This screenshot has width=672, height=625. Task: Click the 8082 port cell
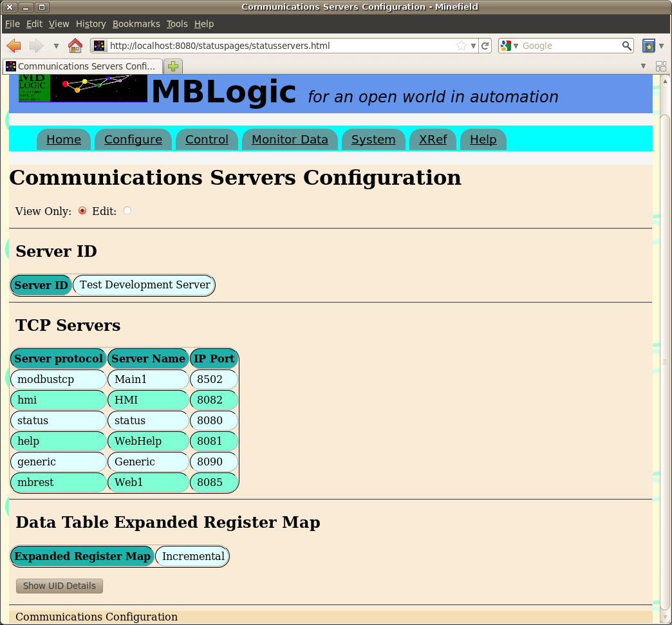[214, 400]
